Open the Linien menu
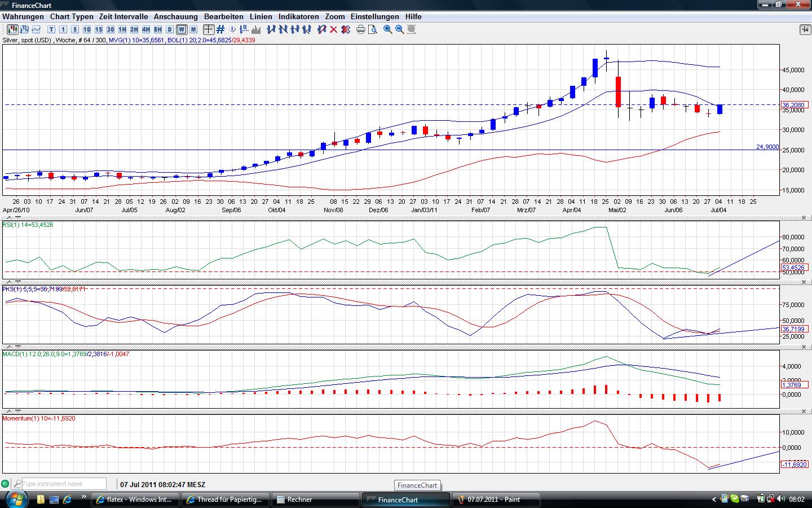The height and width of the screenshot is (508, 812). (261, 17)
